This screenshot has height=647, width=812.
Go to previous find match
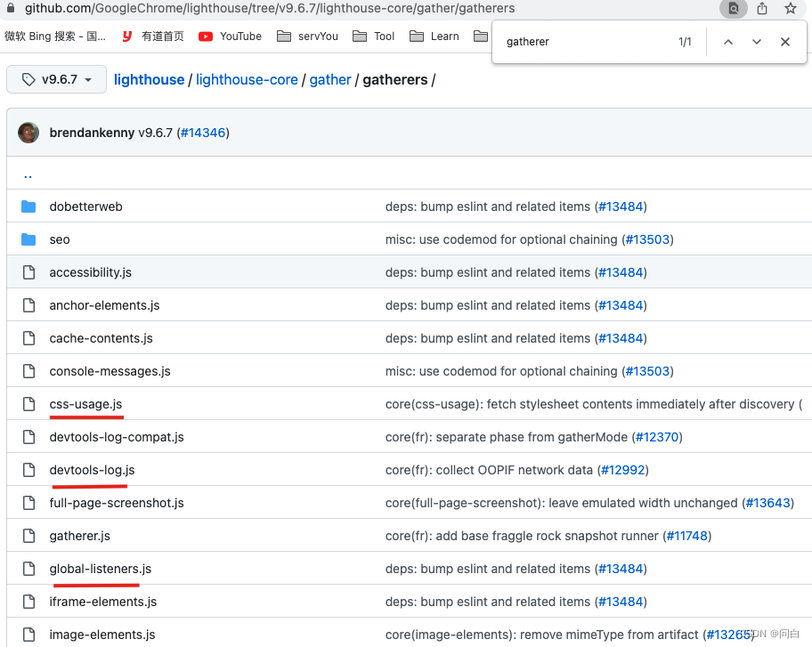pos(728,42)
